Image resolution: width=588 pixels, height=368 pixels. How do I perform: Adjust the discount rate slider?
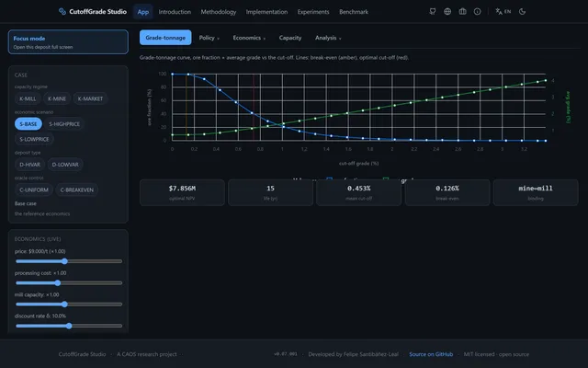click(69, 326)
